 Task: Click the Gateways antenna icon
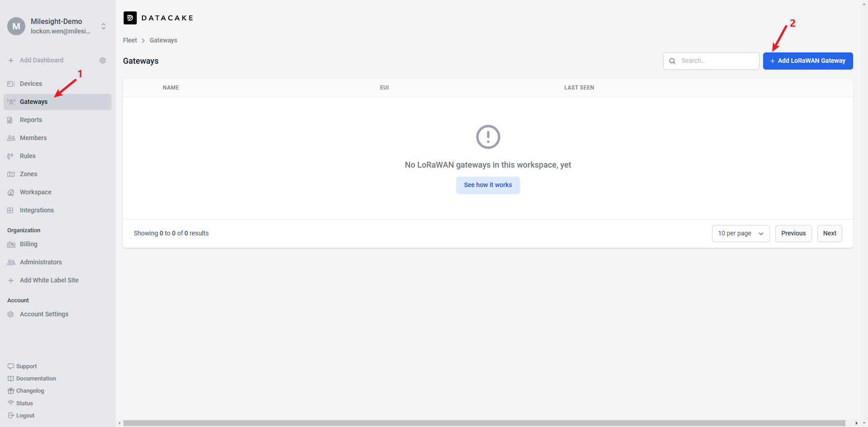tap(11, 102)
